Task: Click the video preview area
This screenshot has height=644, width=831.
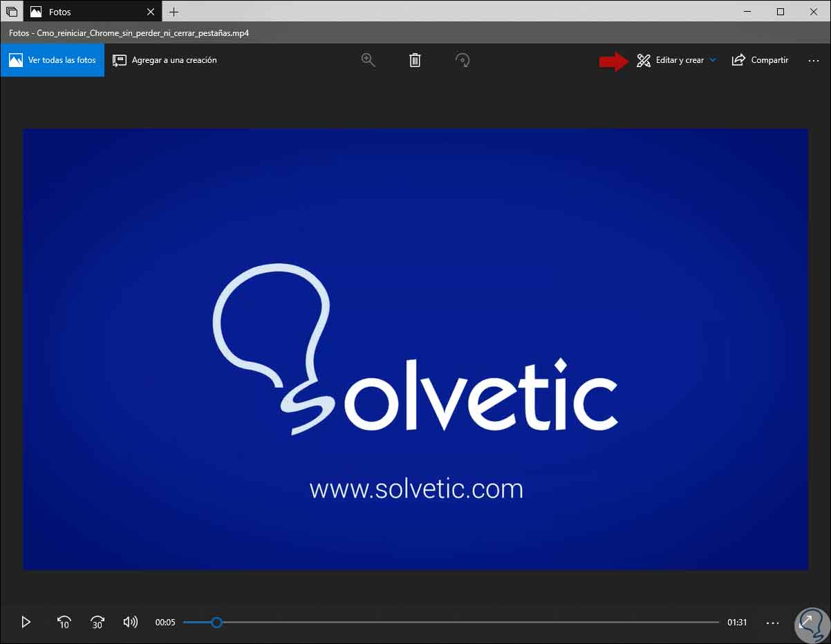Action: point(416,350)
